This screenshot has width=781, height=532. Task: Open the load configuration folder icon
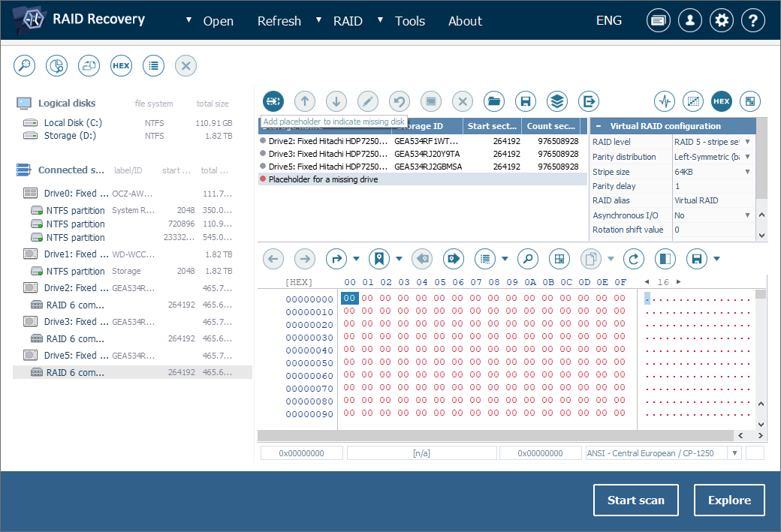click(x=493, y=101)
